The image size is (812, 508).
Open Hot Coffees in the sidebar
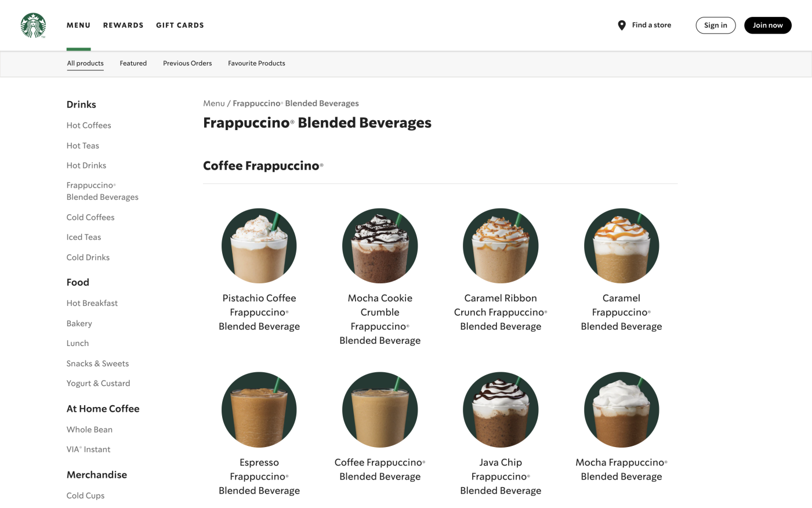[x=89, y=125]
